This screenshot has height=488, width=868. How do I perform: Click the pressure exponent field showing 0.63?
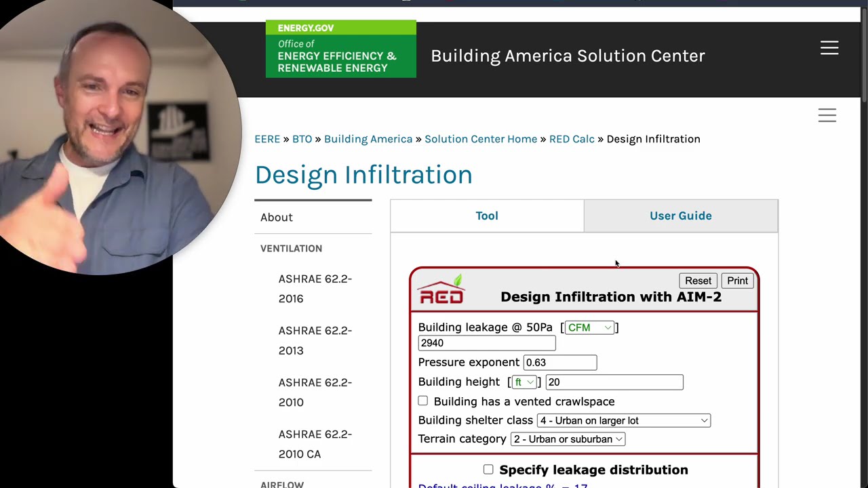560,363
